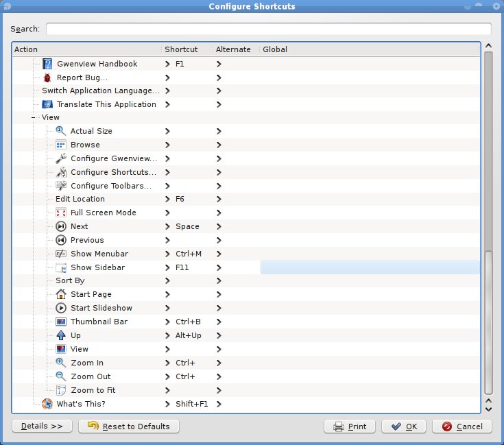Expand alternate arrow for Show Menubar
This screenshot has height=445, width=504.
pos(219,254)
